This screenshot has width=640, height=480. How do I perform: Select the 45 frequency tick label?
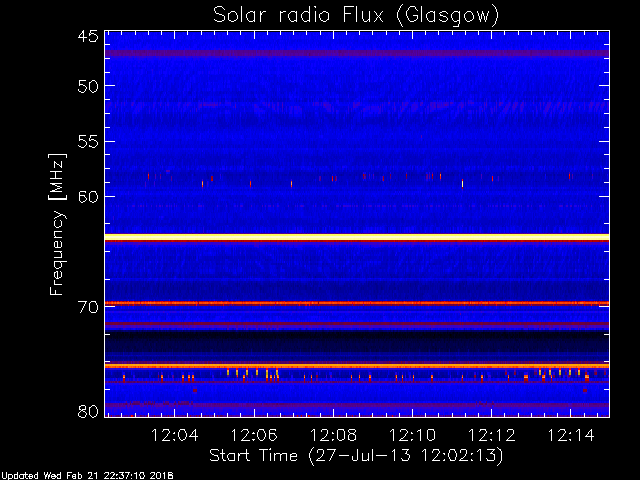88,36
